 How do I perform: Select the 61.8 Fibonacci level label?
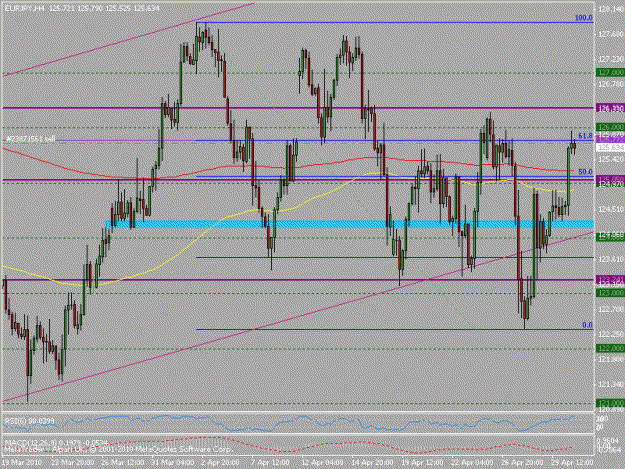pos(585,136)
